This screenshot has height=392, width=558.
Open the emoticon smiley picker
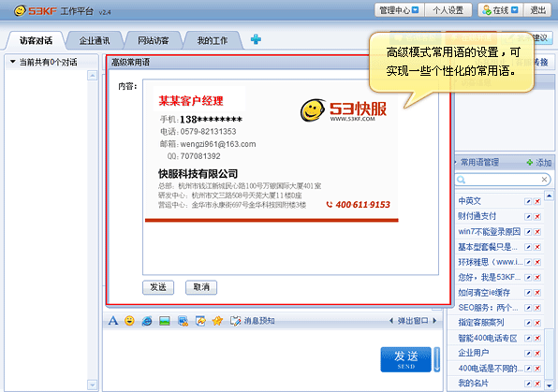(129, 321)
